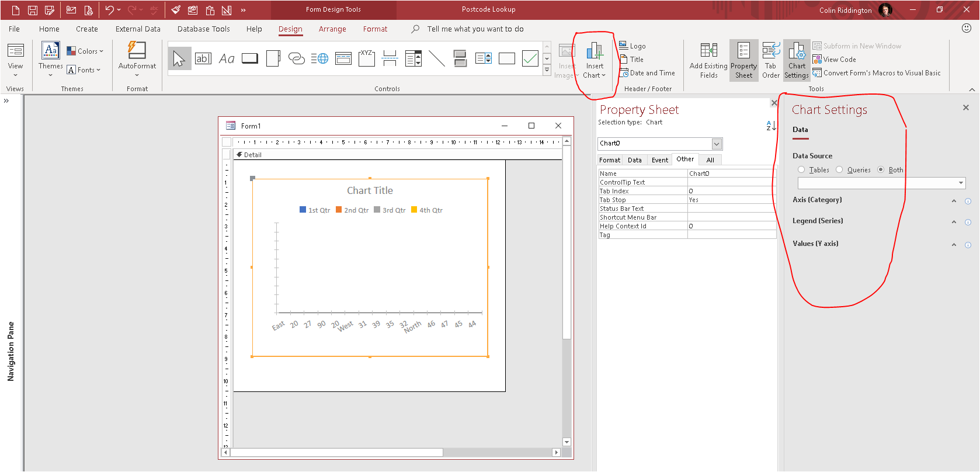Open the Themes dropdown
This screenshot has width=980, height=472.
(x=51, y=75)
